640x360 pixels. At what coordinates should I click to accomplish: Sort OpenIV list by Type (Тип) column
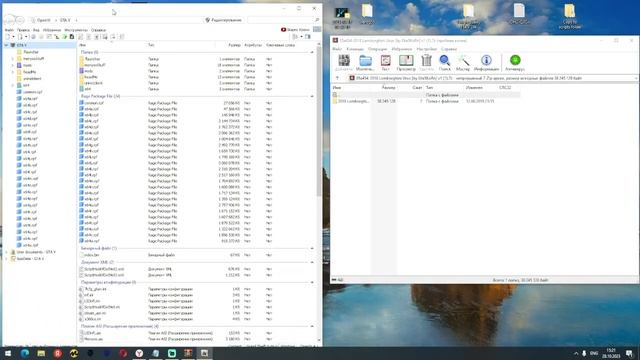click(151, 45)
